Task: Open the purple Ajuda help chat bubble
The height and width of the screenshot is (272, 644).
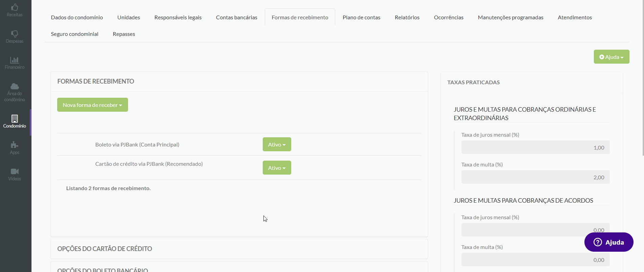Action: tap(609, 242)
